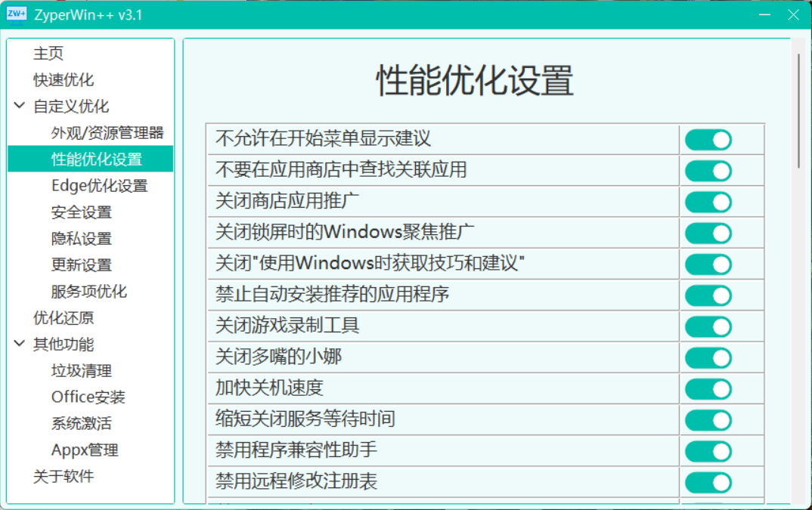Screen dimensions: 812x510
Task: Select 外观/资源管理器 in sidebar
Action: point(107,133)
